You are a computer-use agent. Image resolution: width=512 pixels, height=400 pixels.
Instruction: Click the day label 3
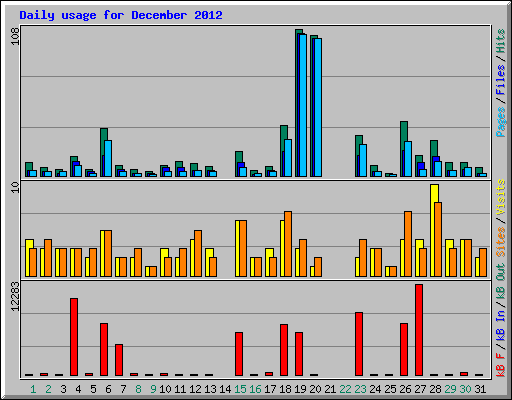[63, 389]
